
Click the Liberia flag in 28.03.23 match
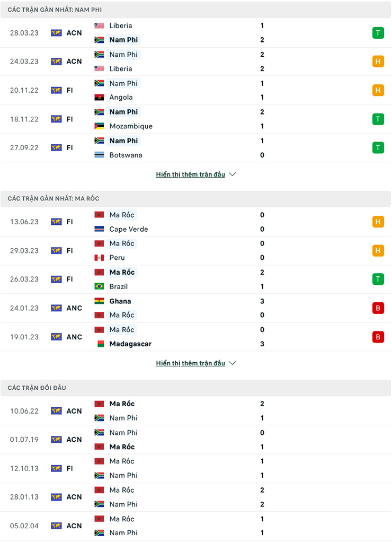99,25
